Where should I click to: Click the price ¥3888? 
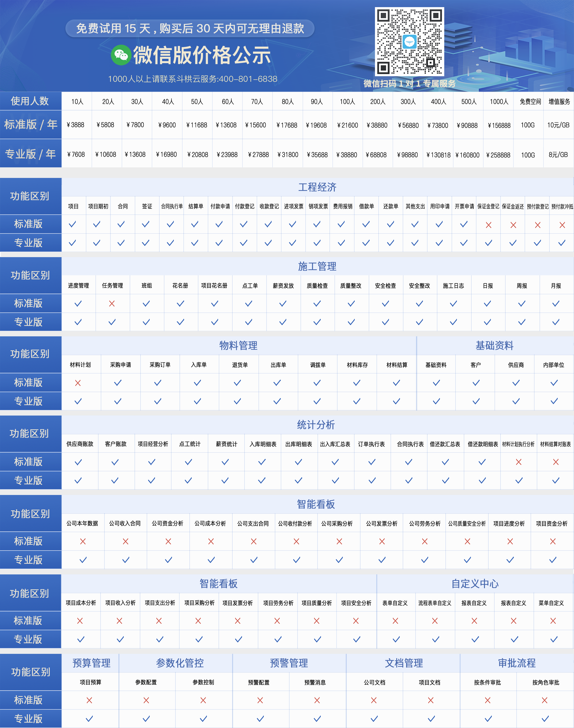pyautogui.click(x=75, y=125)
